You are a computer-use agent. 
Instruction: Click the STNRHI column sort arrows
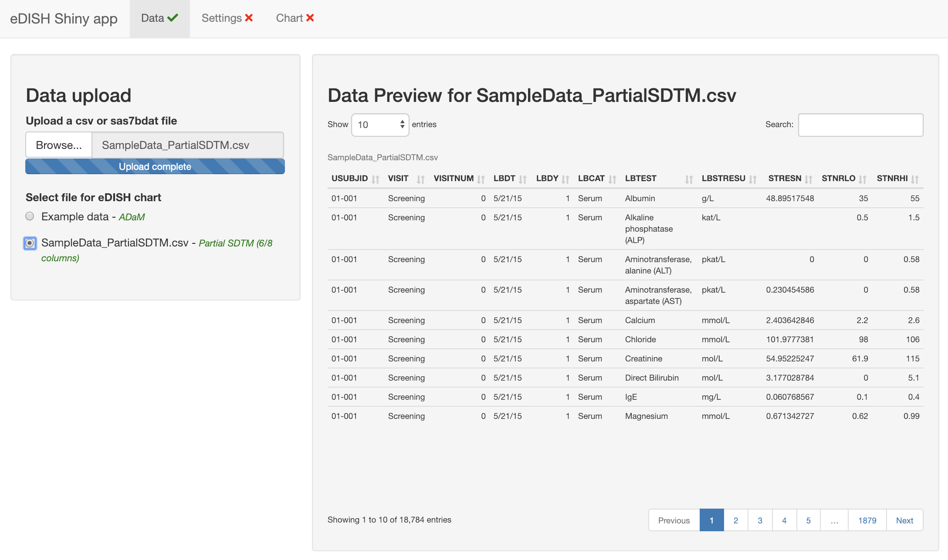(x=915, y=179)
